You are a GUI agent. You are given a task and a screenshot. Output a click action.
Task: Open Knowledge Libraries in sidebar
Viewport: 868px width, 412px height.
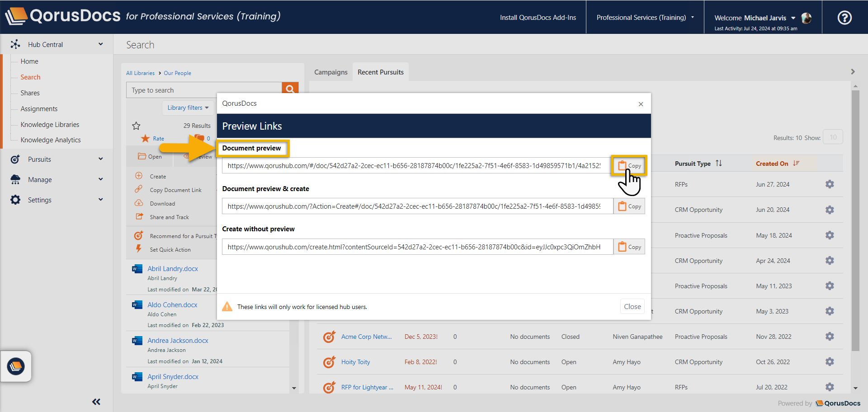tap(50, 125)
